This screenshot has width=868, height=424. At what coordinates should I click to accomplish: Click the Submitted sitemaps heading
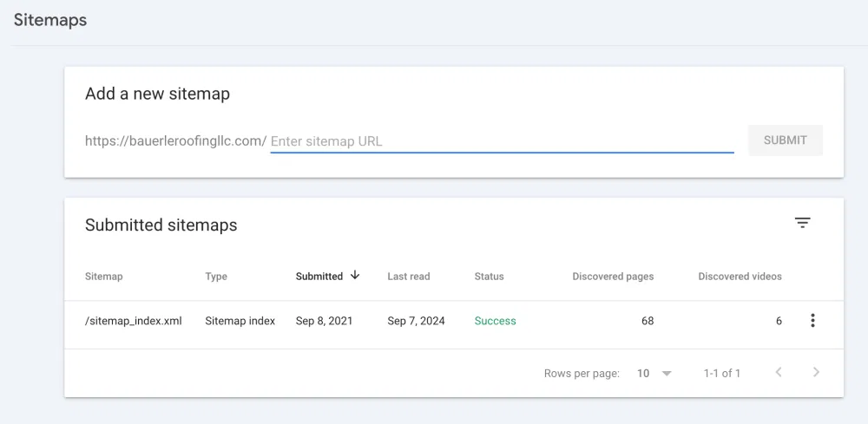click(161, 225)
